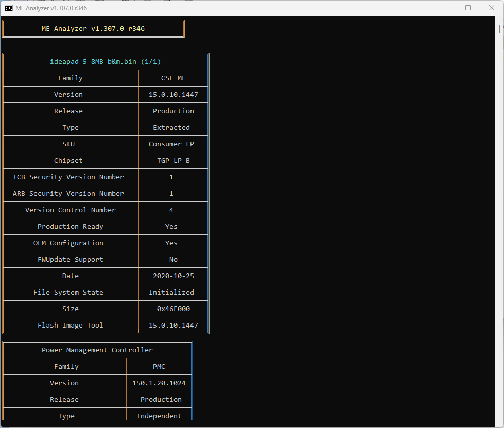
Task: Click the 'Initialized' value
Action: [171, 293]
